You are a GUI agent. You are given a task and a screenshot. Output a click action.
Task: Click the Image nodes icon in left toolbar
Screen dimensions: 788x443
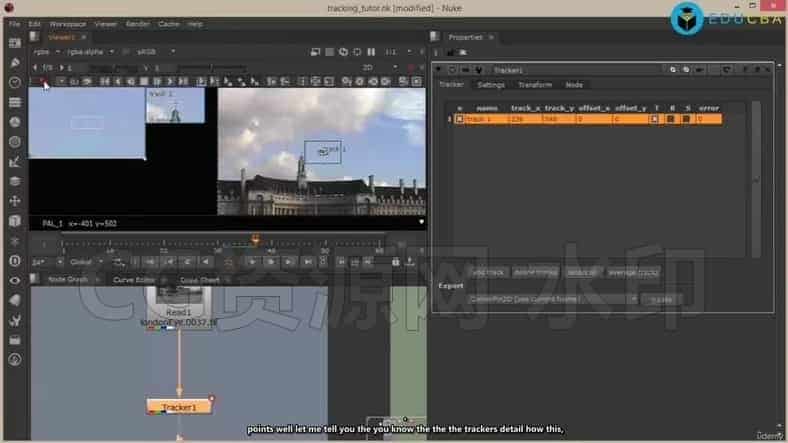pos(15,43)
